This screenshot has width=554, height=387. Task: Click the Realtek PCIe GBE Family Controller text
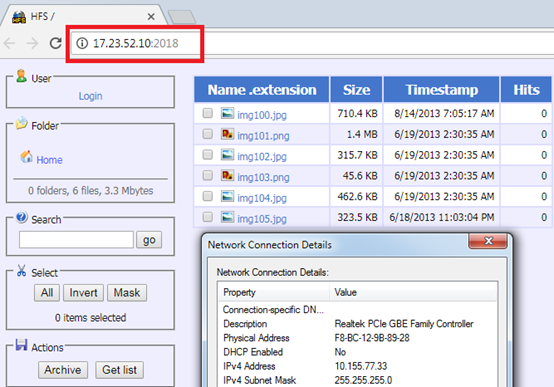coord(404,324)
